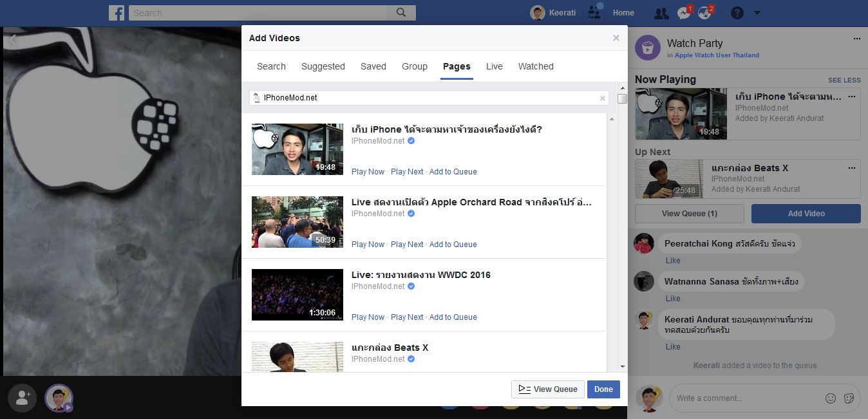This screenshot has width=868, height=419.
Task: Open the Friend Requests icon
Action: tap(661, 13)
